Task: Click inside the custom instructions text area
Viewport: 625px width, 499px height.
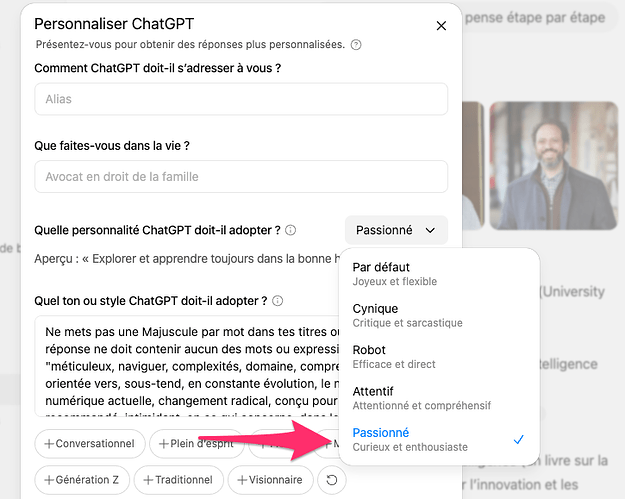Action: [x=187, y=366]
